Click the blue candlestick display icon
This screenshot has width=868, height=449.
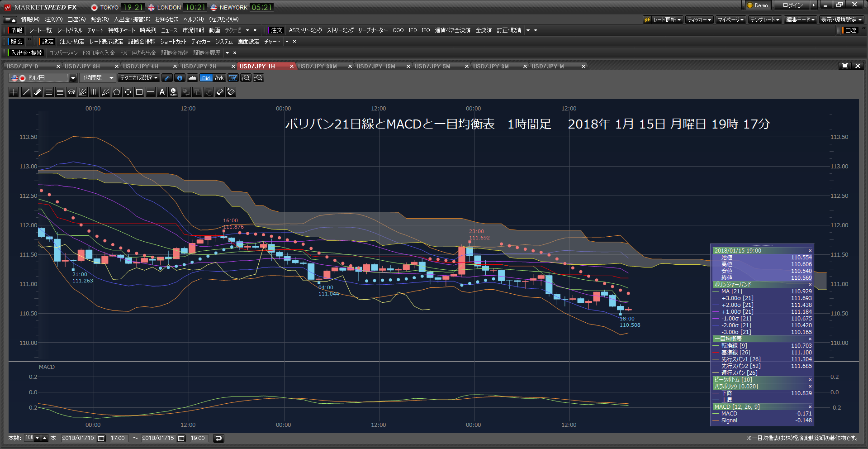tap(233, 78)
